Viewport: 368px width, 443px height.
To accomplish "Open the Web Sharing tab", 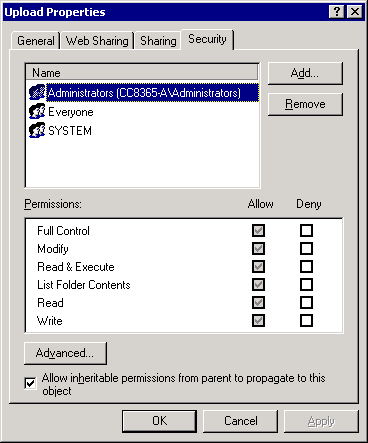I will 97,41.
